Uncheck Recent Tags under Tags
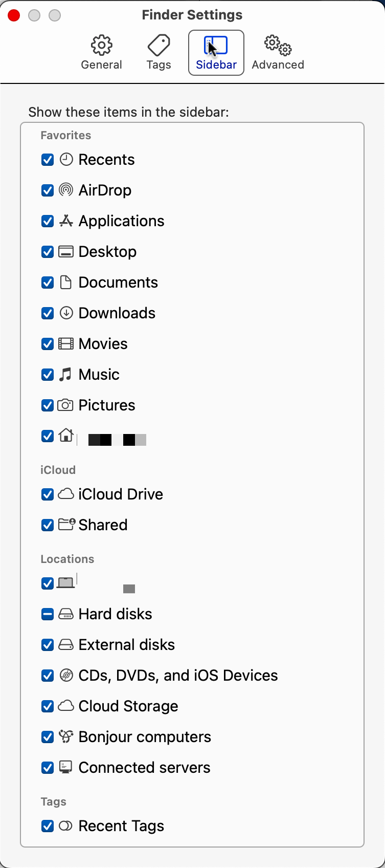385x868 pixels. coord(47,826)
